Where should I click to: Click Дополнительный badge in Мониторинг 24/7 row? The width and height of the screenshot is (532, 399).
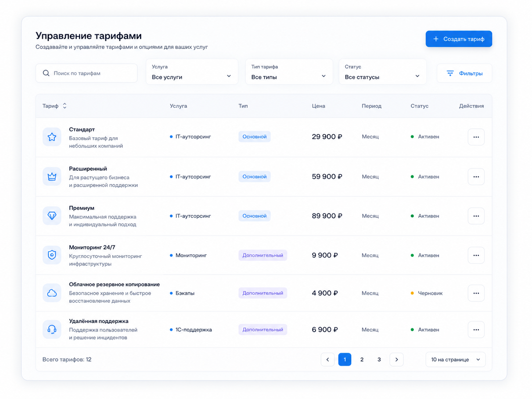pos(263,255)
